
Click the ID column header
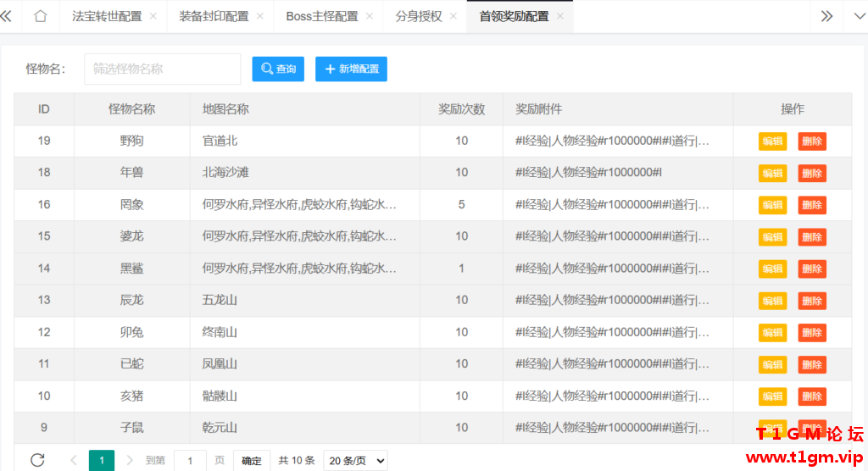pos(44,109)
